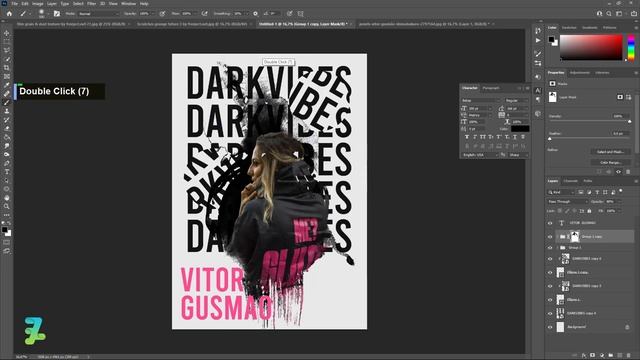Hide the DARKVIBES copy 3 layer
640x360 pixels.
pyautogui.click(x=550, y=286)
